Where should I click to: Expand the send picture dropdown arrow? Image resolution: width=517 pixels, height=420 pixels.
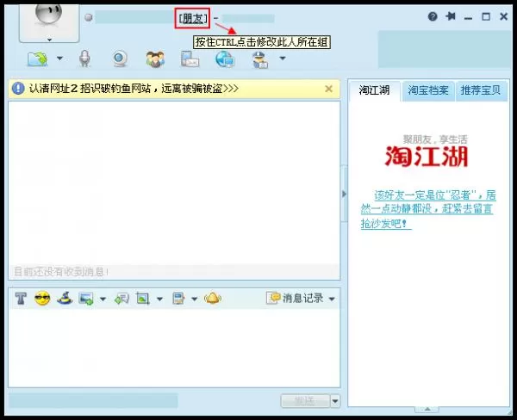coord(103,300)
